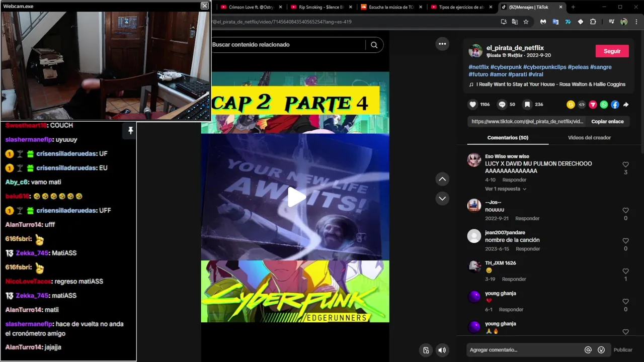Image resolution: width=644 pixels, height=362 pixels.
Task: Like the TH_JXM 1626 comment
Action: tap(625, 271)
